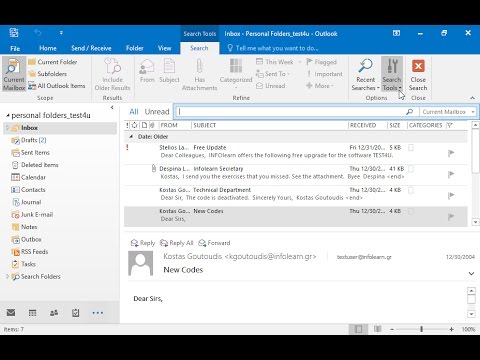Minimize the folder pane
Viewport: 480px width, 360px height.
(112, 107)
